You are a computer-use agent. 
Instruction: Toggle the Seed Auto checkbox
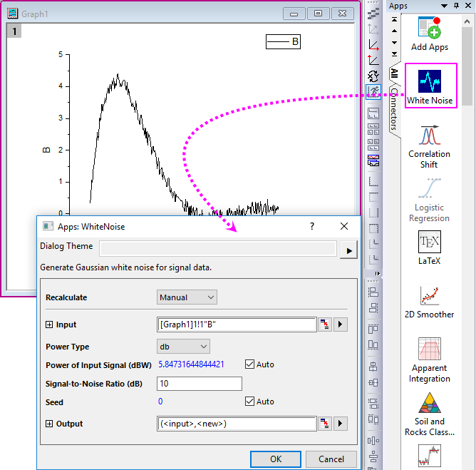tap(249, 402)
